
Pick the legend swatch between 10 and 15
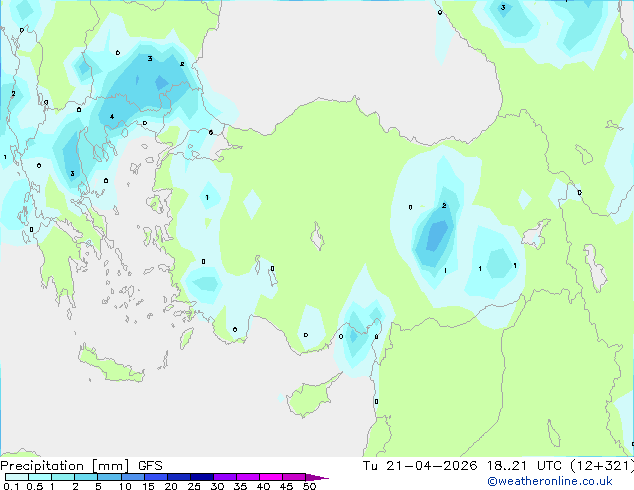[x=132, y=477]
